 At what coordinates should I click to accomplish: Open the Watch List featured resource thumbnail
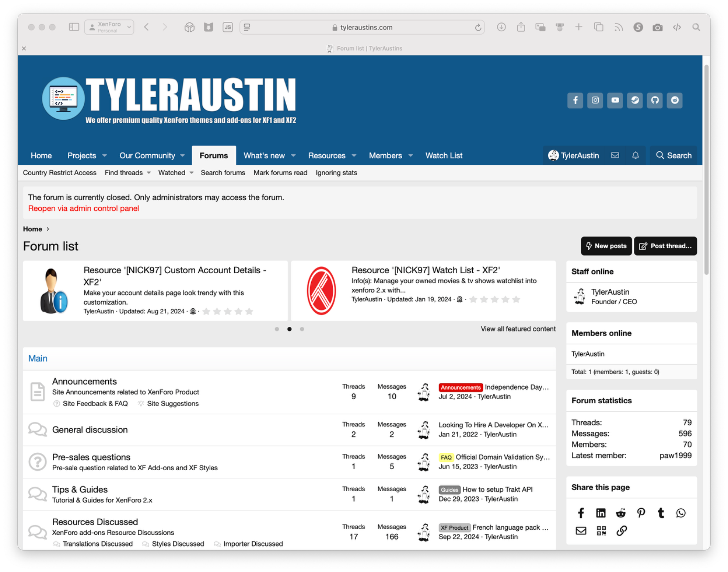coord(321,291)
